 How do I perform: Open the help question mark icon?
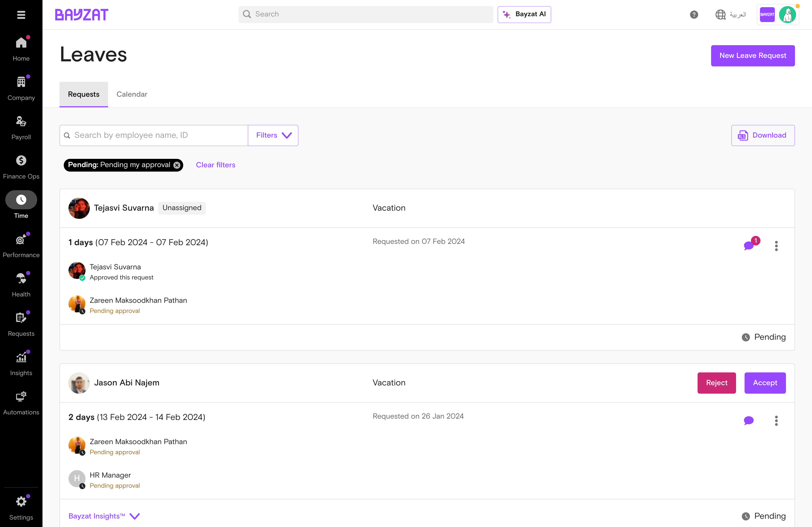coord(694,14)
